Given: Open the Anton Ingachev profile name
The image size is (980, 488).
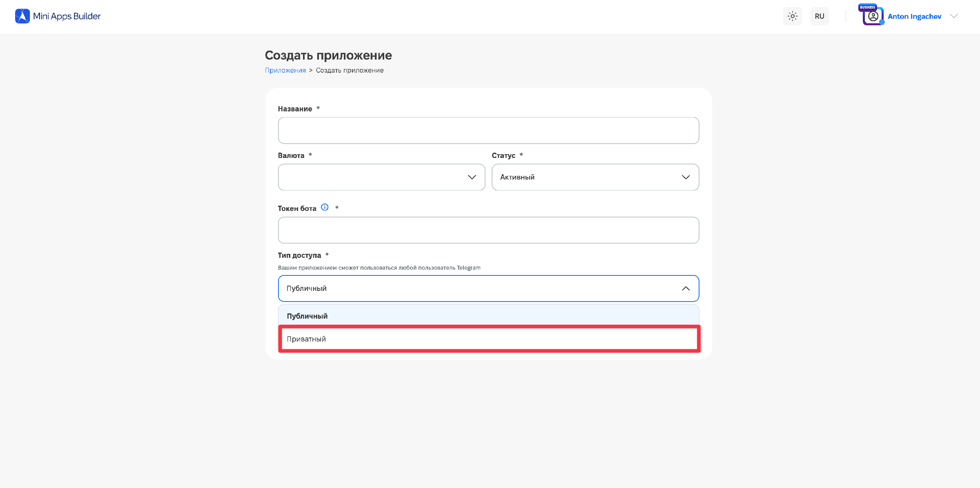Looking at the screenshot, I should tap(914, 16).
